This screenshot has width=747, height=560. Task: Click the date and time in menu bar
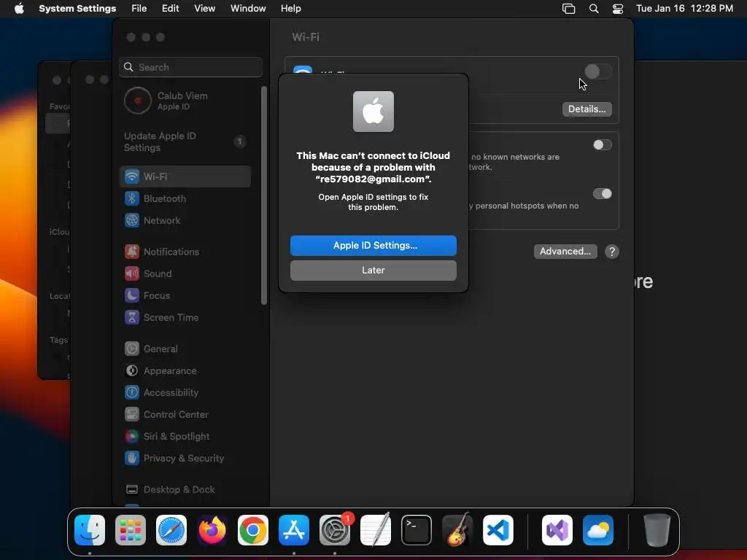[684, 9]
